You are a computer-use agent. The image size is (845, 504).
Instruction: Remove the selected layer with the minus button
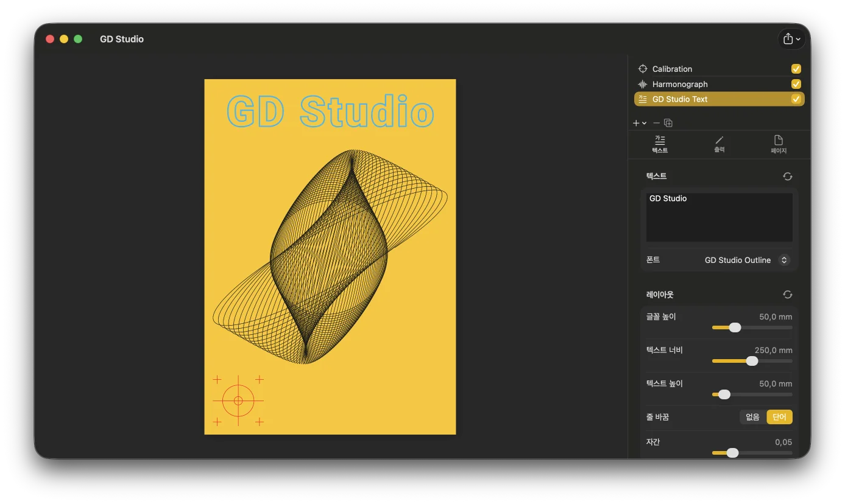(656, 123)
